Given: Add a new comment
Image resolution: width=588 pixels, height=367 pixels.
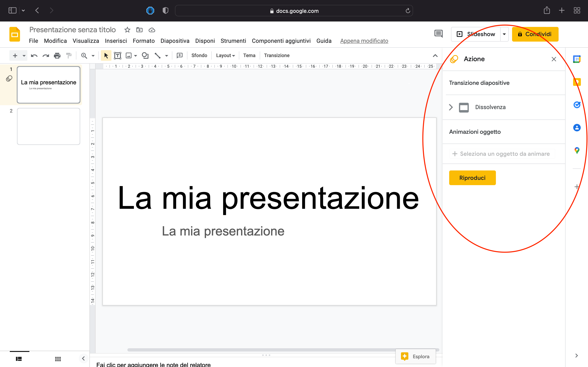Looking at the screenshot, I should coord(179,55).
